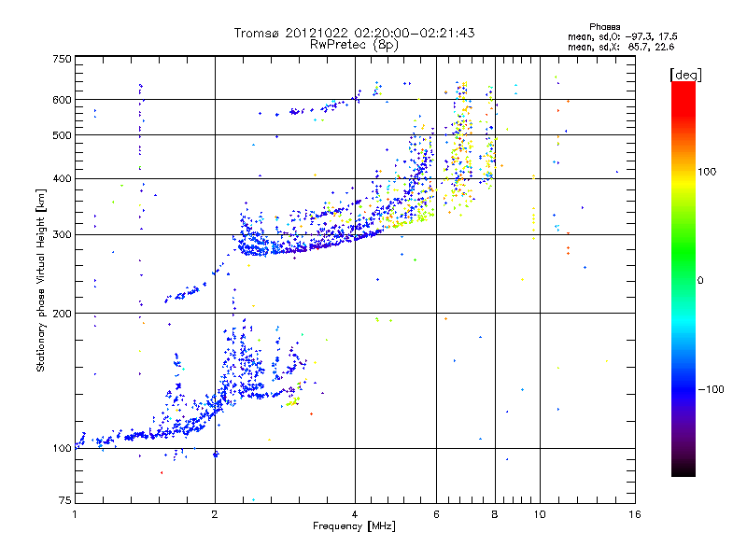Click the '100' y-axis tick label
The height and width of the screenshot is (560, 747).
(x=62, y=449)
